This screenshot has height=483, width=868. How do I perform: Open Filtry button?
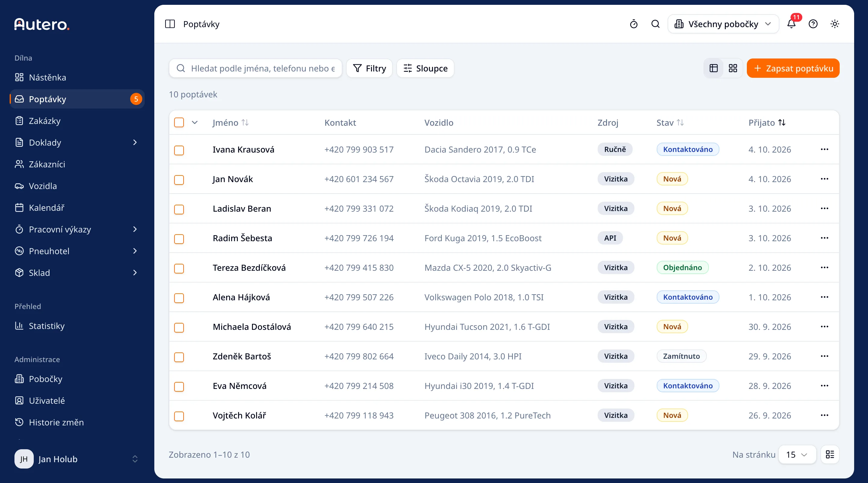(x=369, y=68)
